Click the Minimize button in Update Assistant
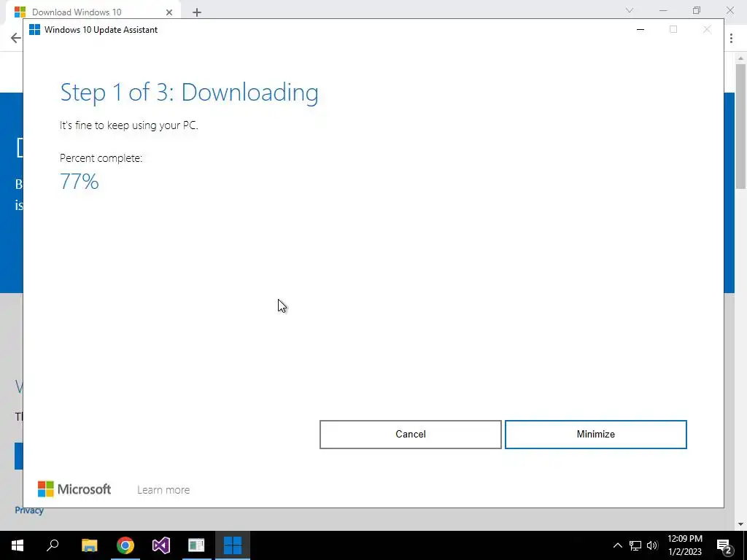 coord(595,435)
